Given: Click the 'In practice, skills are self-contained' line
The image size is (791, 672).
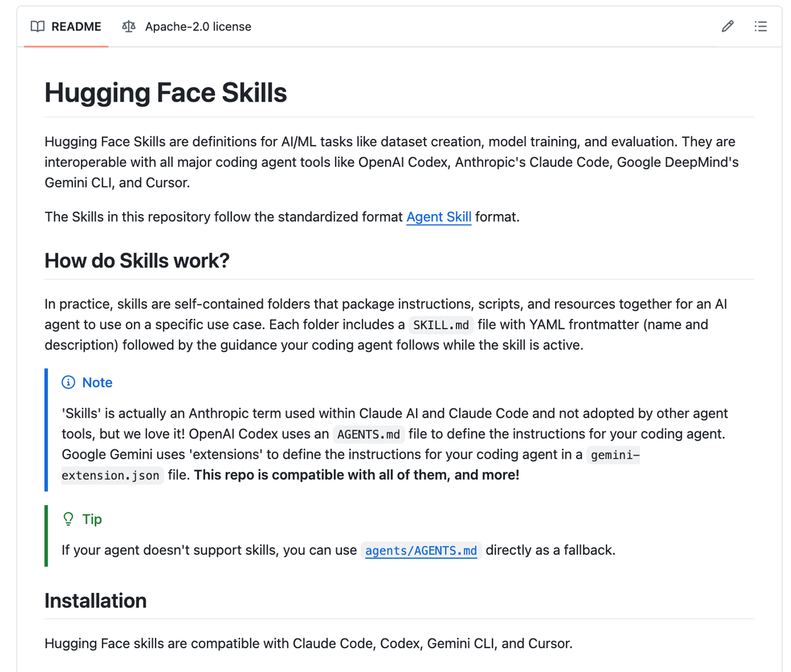Looking at the screenshot, I should pos(386,304).
